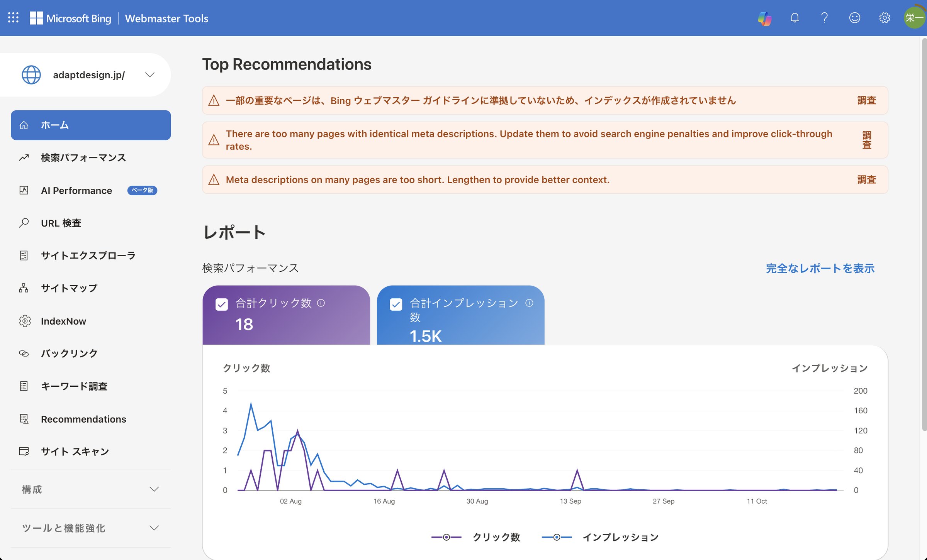Click info icon next to 合計インプレッション数
Image resolution: width=927 pixels, height=560 pixels.
pyautogui.click(x=529, y=303)
